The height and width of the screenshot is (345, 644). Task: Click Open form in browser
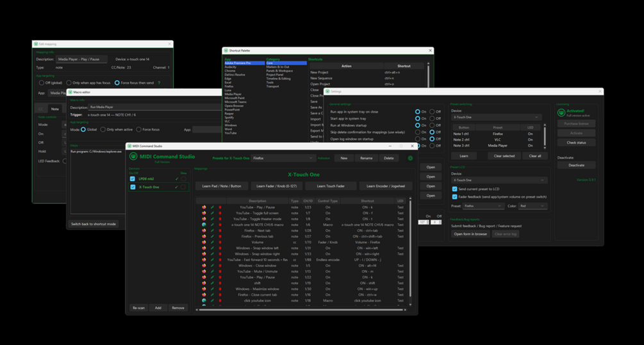[x=471, y=234]
